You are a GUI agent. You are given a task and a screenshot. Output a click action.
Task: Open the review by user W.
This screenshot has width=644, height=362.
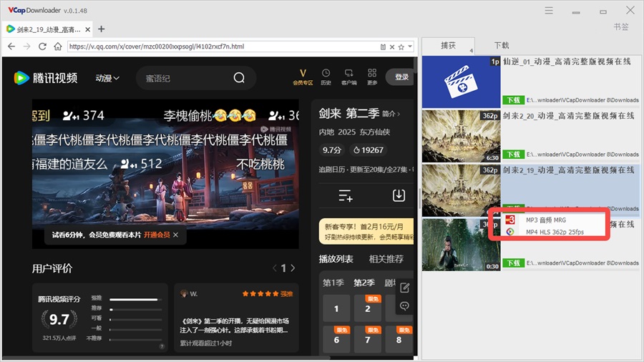(x=237, y=318)
